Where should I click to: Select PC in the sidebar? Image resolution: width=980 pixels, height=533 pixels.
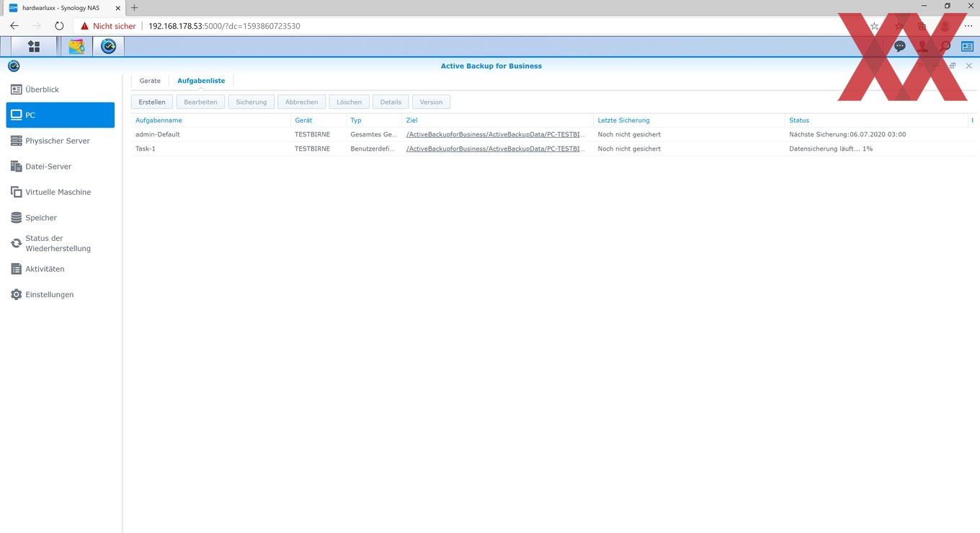pyautogui.click(x=61, y=115)
